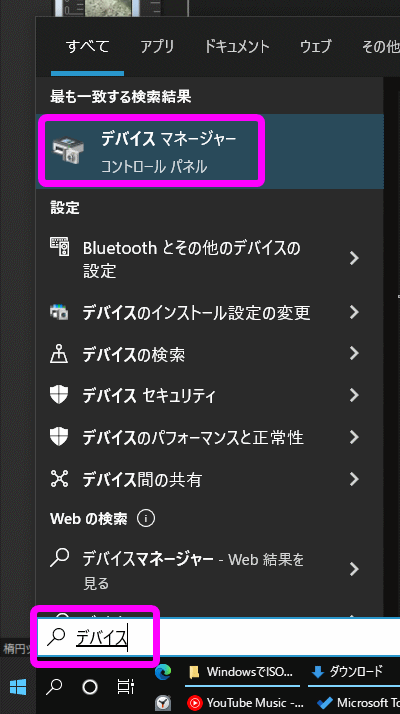Expand the デバイスの検索 chevron
Image resolution: width=400 pixels, height=714 pixels.
[x=354, y=353]
